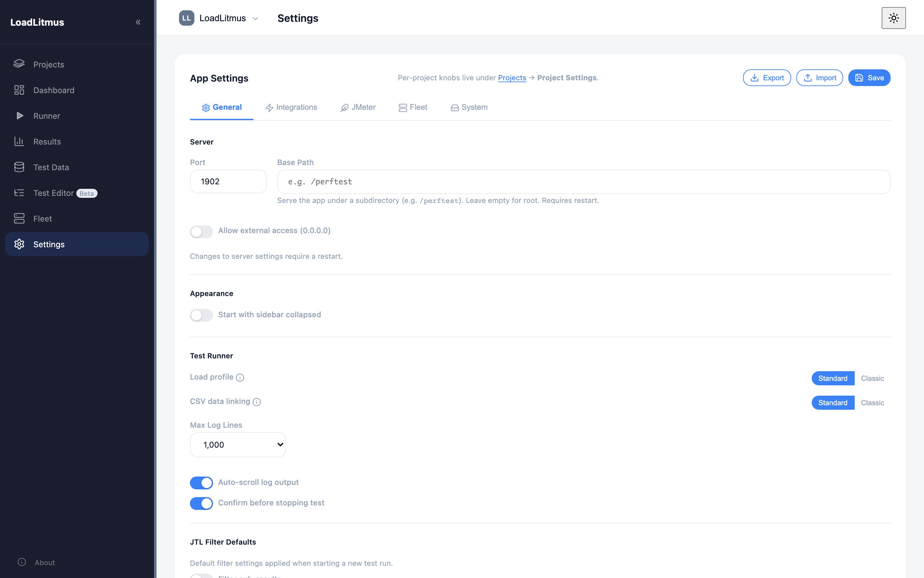Click the Import button
Screen dimensions: 924x578
coord(819,78)
